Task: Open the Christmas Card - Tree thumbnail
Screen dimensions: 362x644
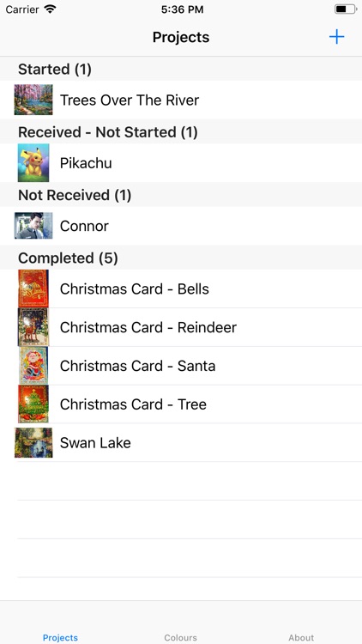Action: coord(33,404)
